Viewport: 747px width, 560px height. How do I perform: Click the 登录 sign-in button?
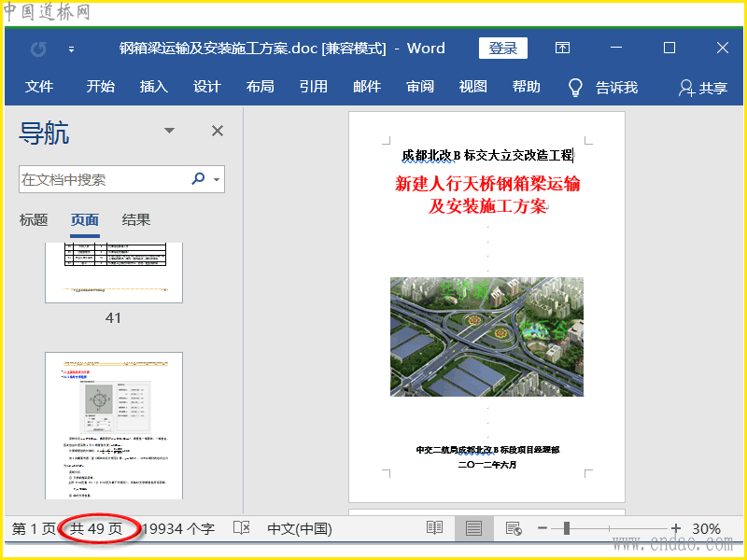[502, 49]
